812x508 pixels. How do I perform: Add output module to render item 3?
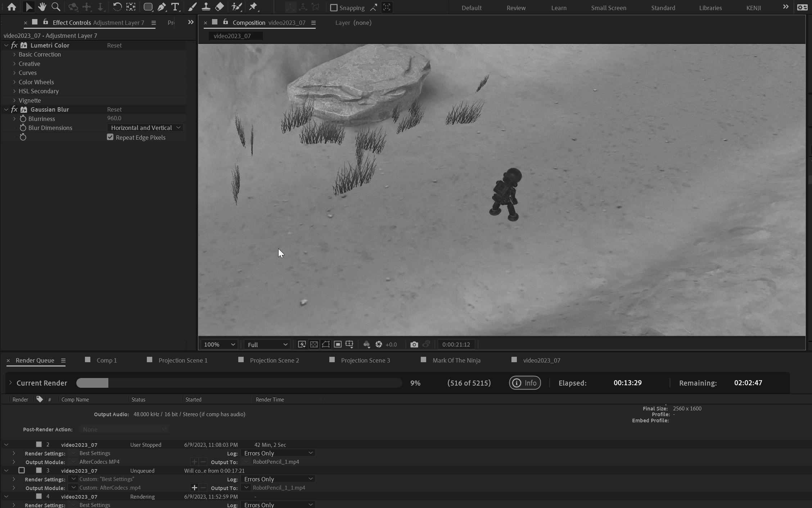[x=194, y=488]
